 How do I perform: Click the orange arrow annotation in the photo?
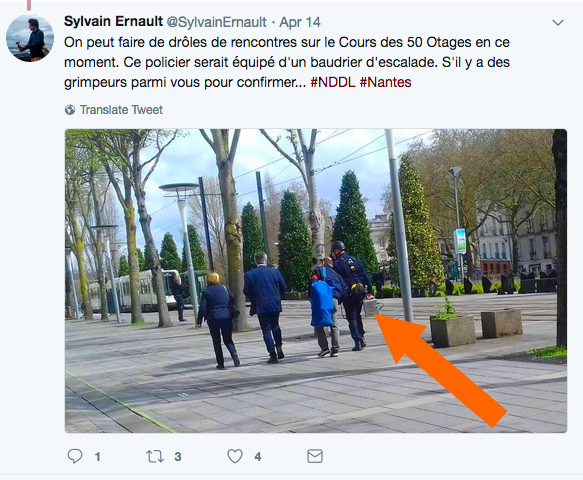click(x=441, y=370)
